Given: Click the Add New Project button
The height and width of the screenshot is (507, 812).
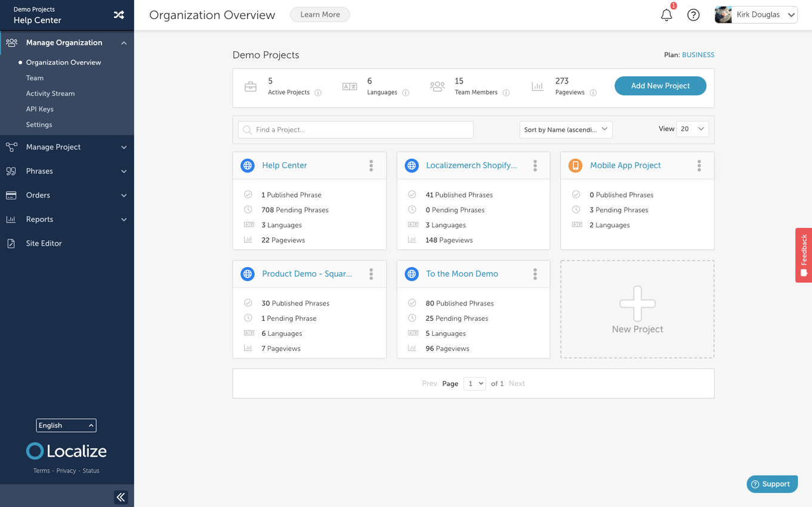Looking at the screenshot, I should point(660,85).
